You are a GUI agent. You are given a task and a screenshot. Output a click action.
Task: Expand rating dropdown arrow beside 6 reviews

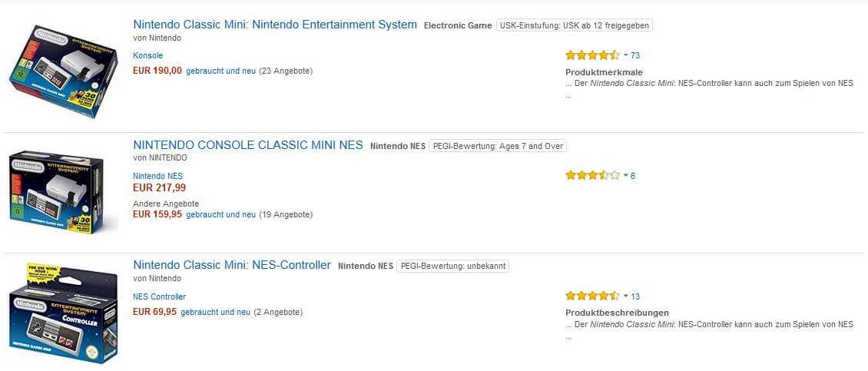click(x=625, y=175)
